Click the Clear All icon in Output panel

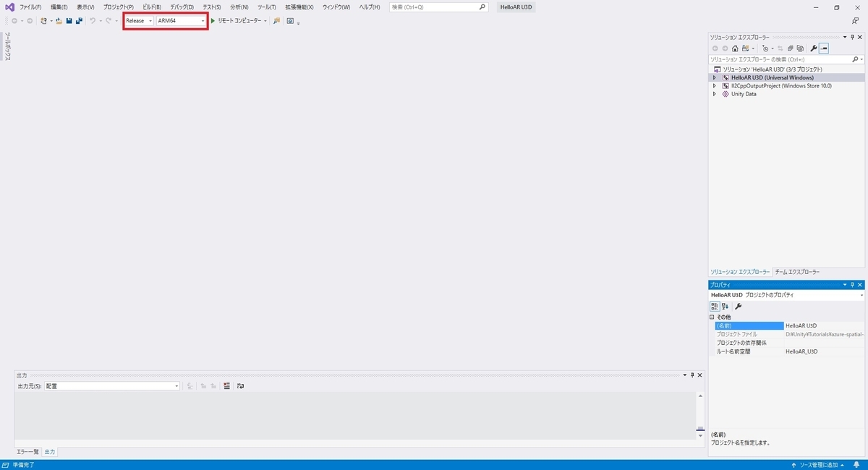point(226,386)
